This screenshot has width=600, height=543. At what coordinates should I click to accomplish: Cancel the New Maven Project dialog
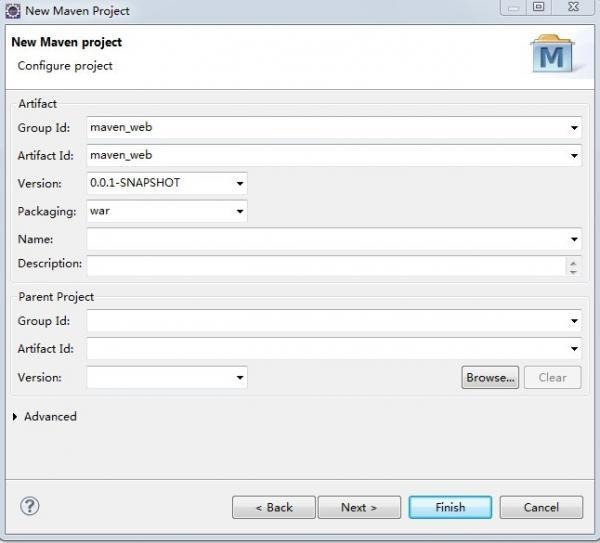541,507
